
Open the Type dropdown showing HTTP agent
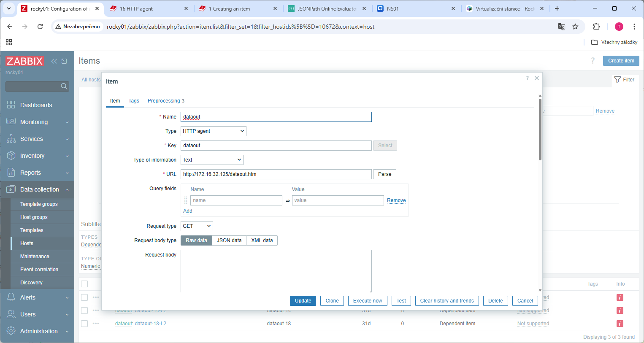click(213, 131)
